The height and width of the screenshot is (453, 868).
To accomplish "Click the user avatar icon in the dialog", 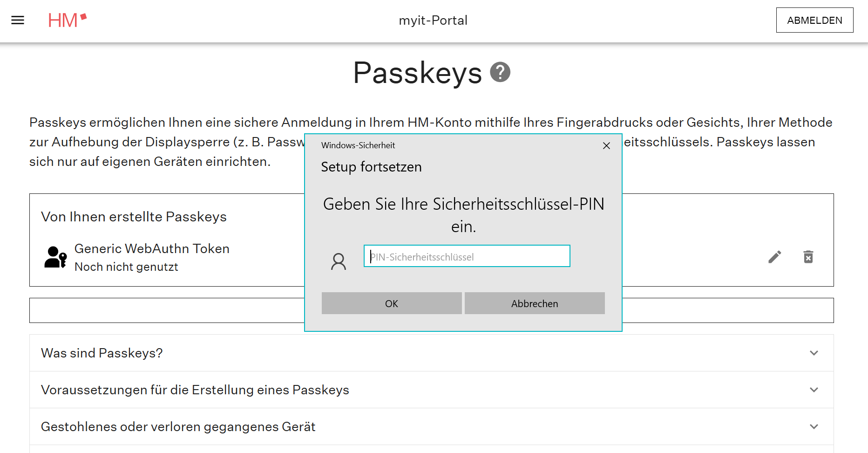I will 339,261.
